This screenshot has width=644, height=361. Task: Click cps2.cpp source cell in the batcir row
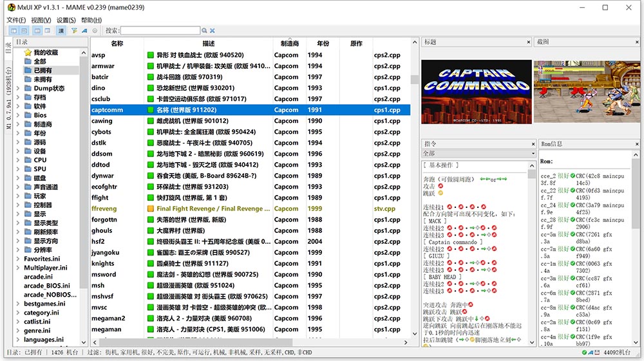tap(387, 77)
